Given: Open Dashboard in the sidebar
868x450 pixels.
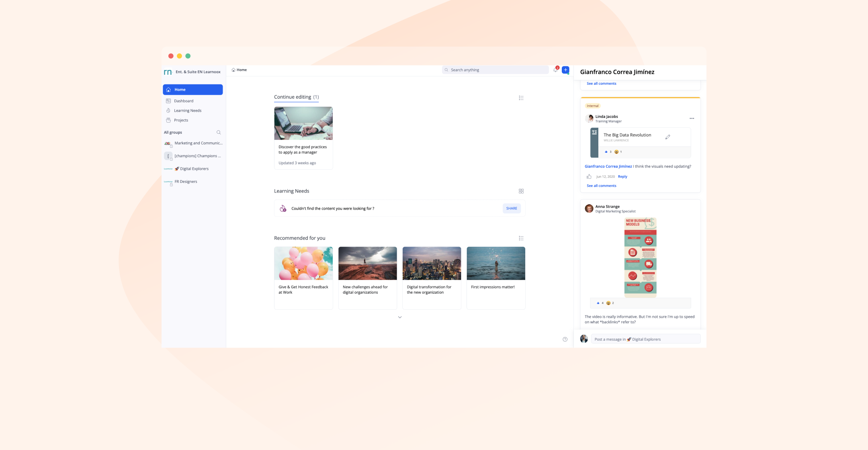Looking at the screenshot, I should [x=184, y=101].
